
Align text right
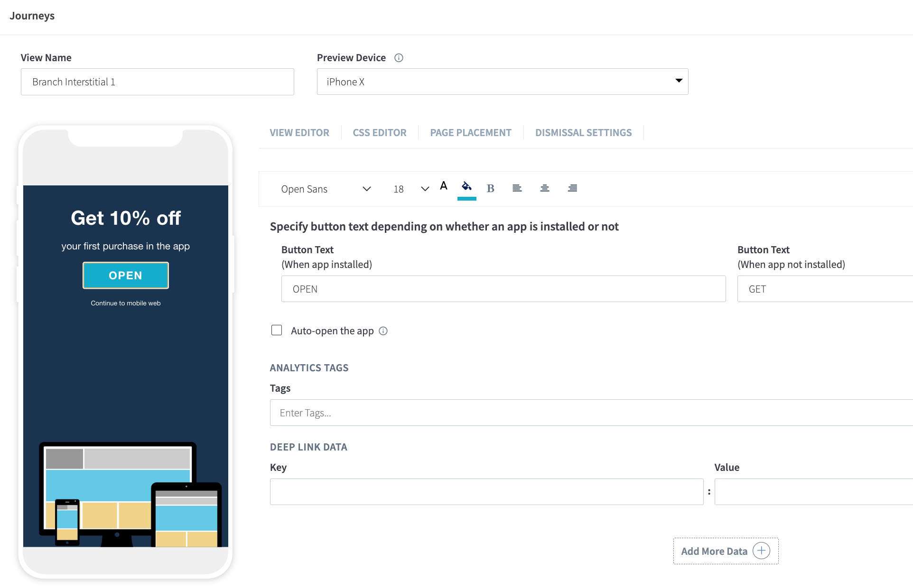(572, 188)
